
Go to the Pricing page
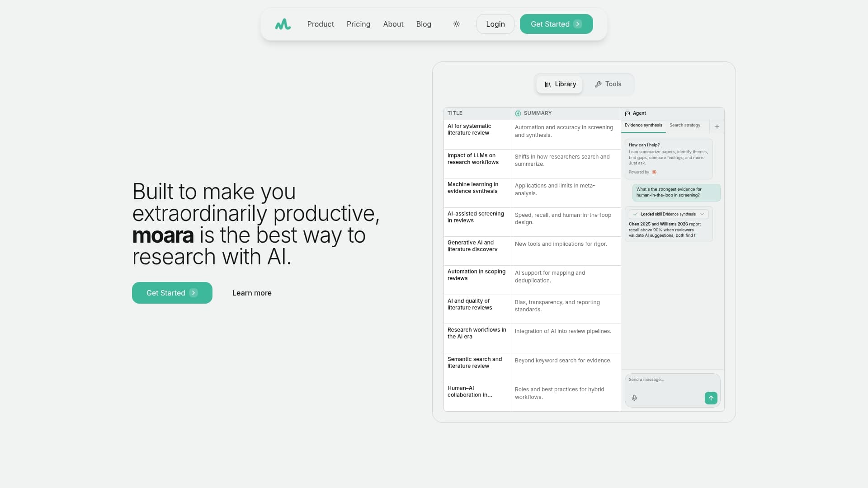[x=359, y=24]
